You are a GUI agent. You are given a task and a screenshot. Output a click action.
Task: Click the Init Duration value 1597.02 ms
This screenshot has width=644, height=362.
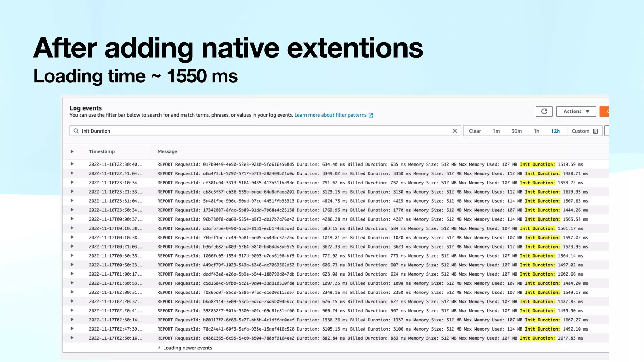point(575,238)
